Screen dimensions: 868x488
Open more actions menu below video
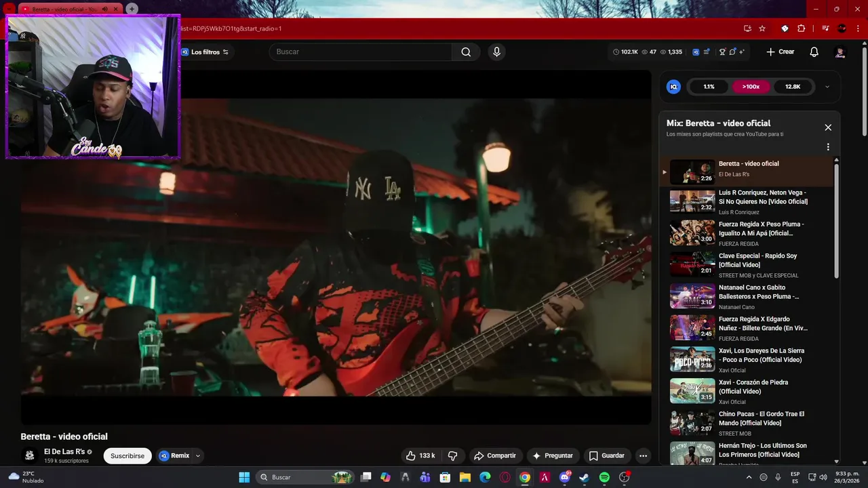click(643, 455)
